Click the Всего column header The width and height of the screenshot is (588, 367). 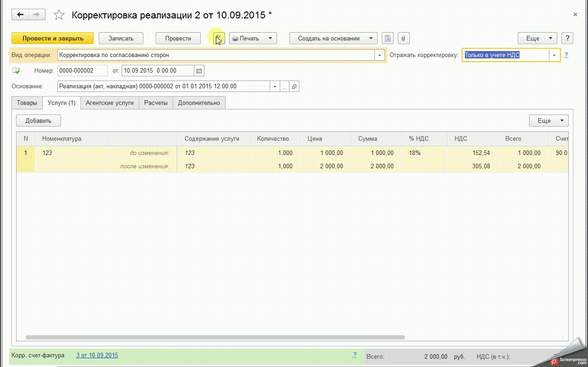coord(523,138)
